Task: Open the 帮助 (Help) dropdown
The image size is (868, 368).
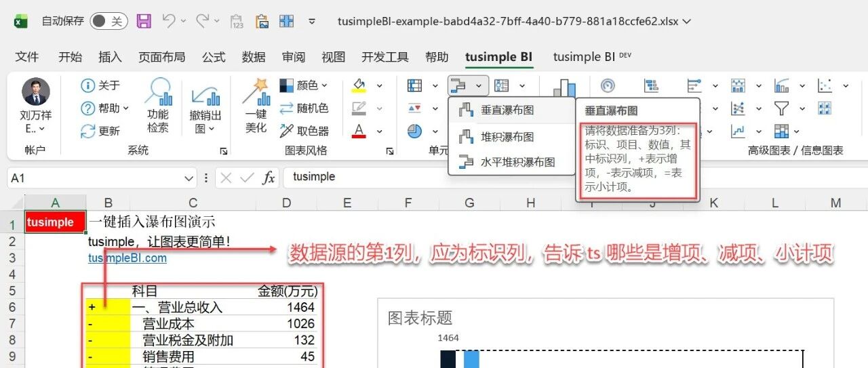Action: click(105, 108)
